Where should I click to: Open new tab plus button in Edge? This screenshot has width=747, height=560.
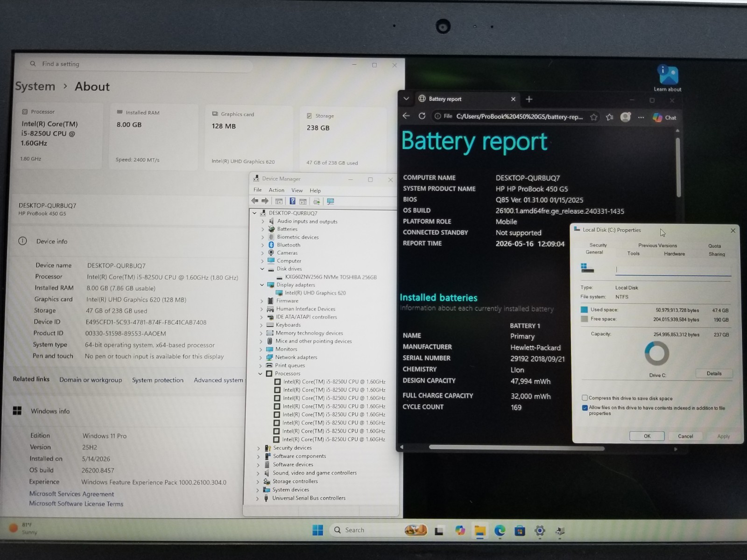pos(529,99)
